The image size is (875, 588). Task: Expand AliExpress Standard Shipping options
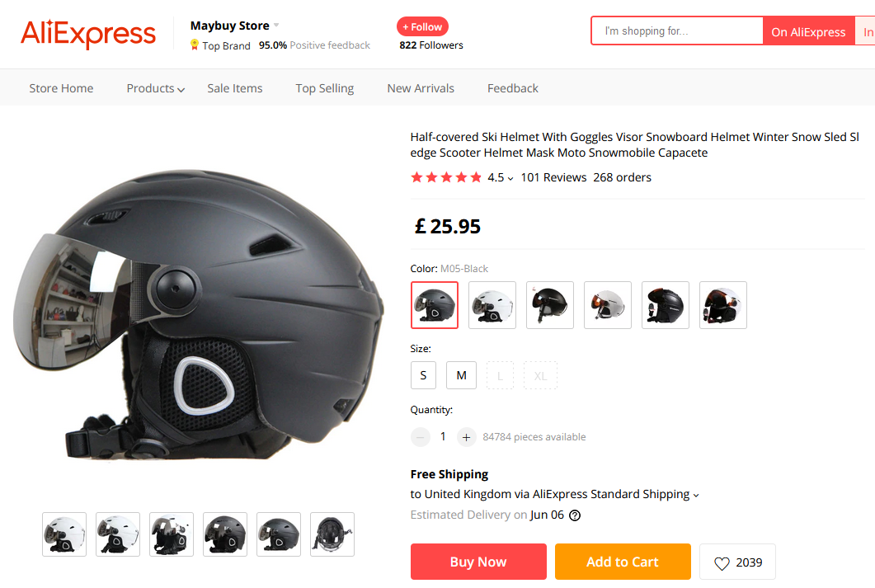click(x=696, y=495)
